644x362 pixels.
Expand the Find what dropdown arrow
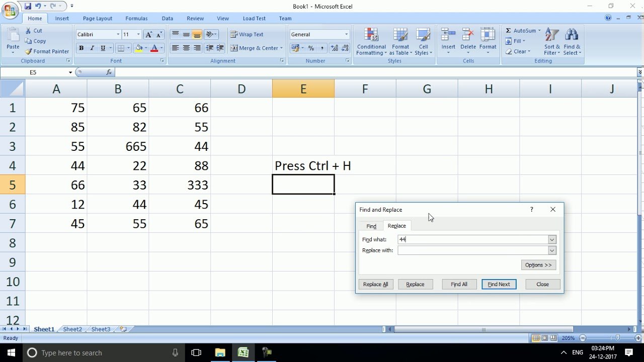point(552,240)
